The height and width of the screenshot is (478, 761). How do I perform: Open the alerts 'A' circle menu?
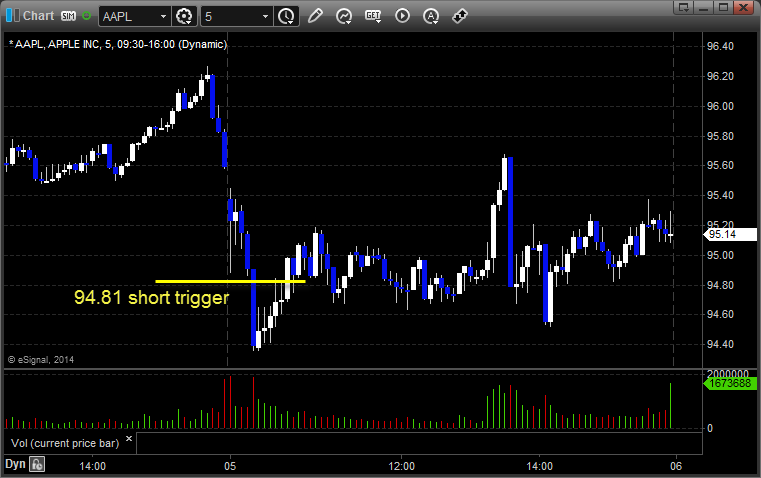click(x=431, y=16)
